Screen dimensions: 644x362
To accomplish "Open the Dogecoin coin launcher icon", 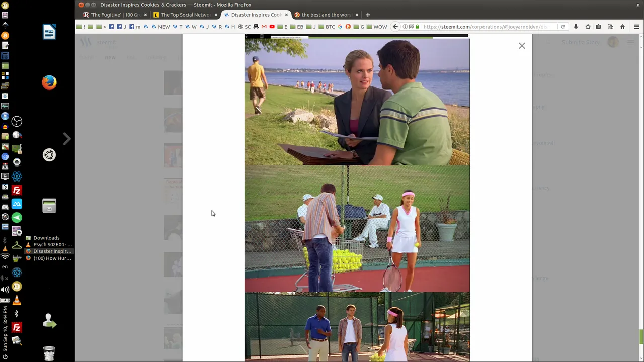I will (x=17, y=287).
